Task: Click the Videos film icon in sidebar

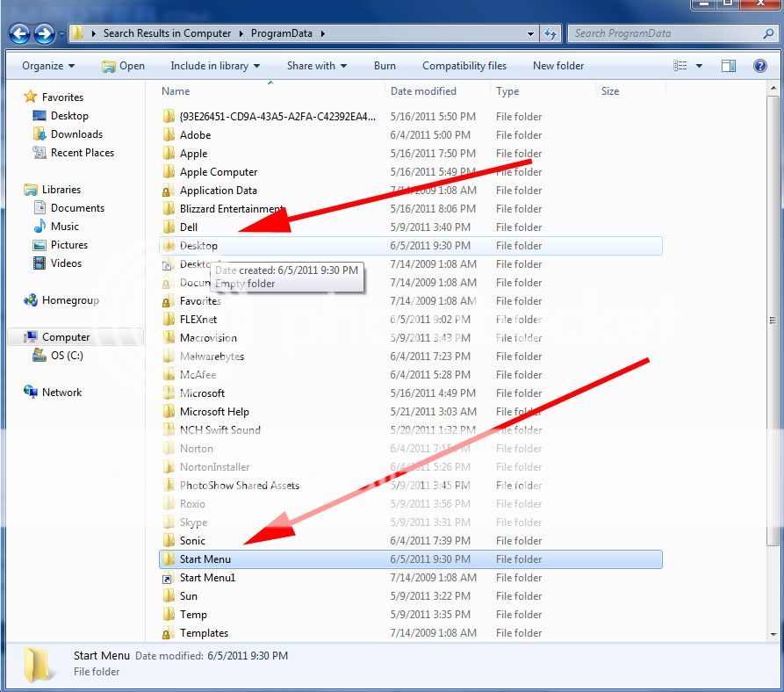Action: pyautogui.click(x=40, y=263)
